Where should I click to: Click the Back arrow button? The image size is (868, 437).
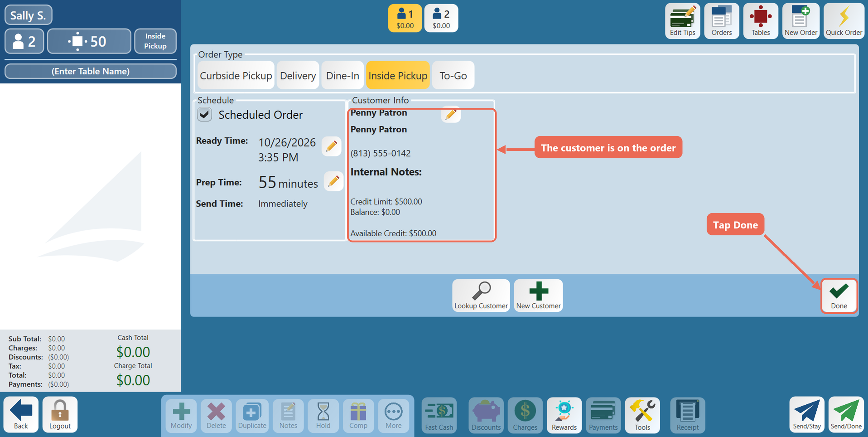[21, 414]
